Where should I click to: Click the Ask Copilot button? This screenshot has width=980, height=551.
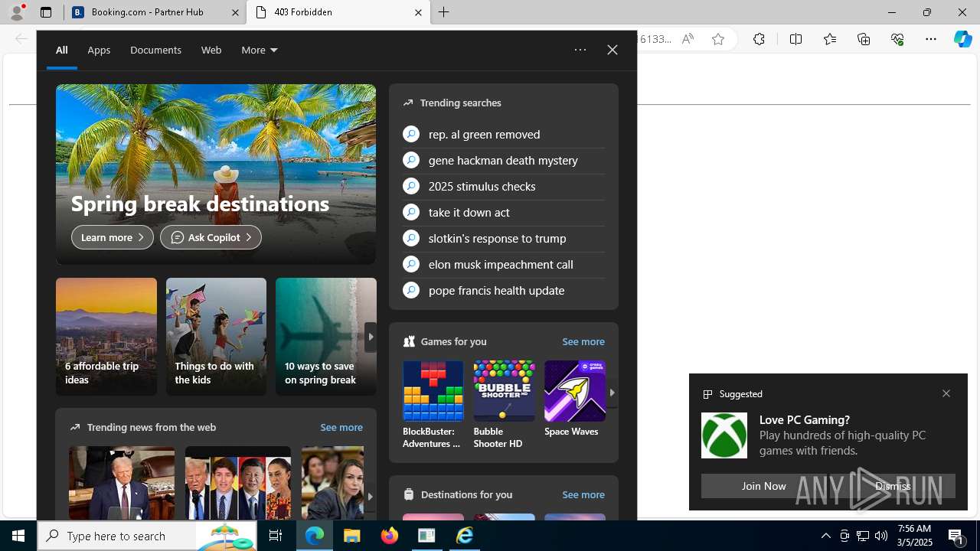211,237
